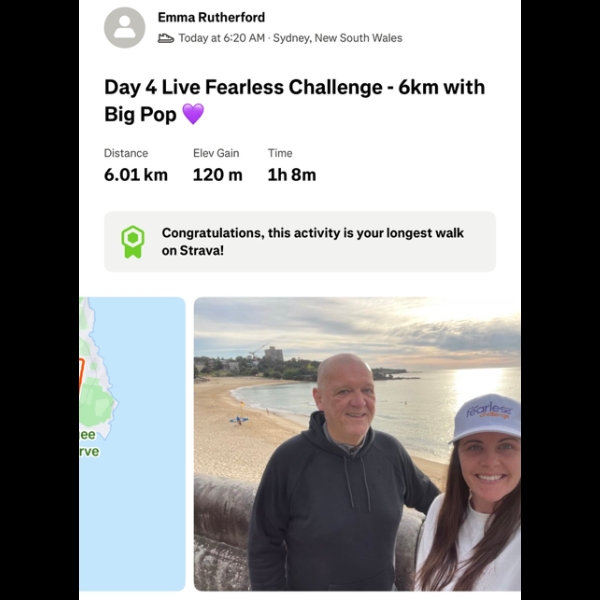Open the activity title Day 4 Live Fearless Challenge

pyautogui.click(x=294, y=100)
